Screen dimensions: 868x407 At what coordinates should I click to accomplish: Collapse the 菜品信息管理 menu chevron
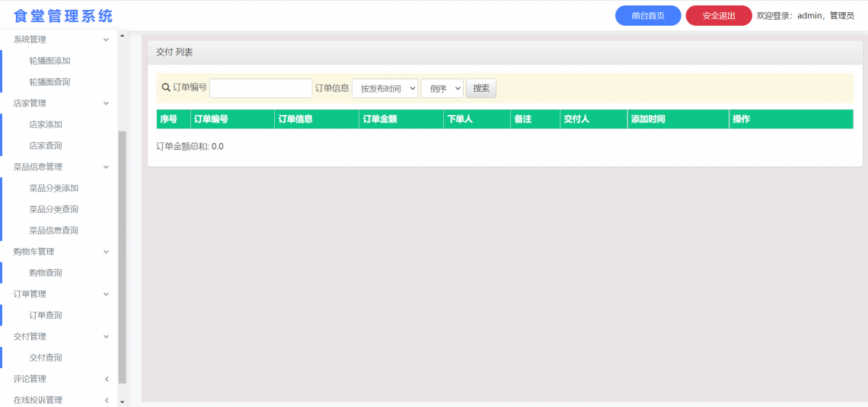click(x=107, y=167)
